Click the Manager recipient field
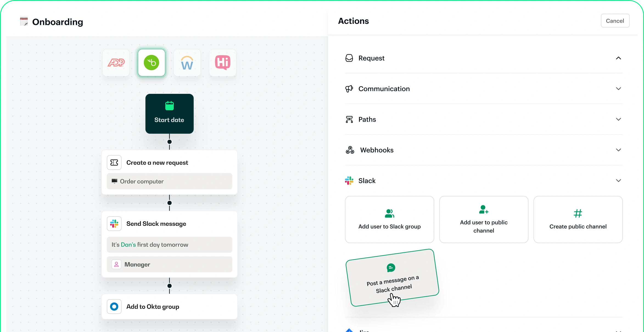The image size is (644, 332). click(x=169, y=264)
